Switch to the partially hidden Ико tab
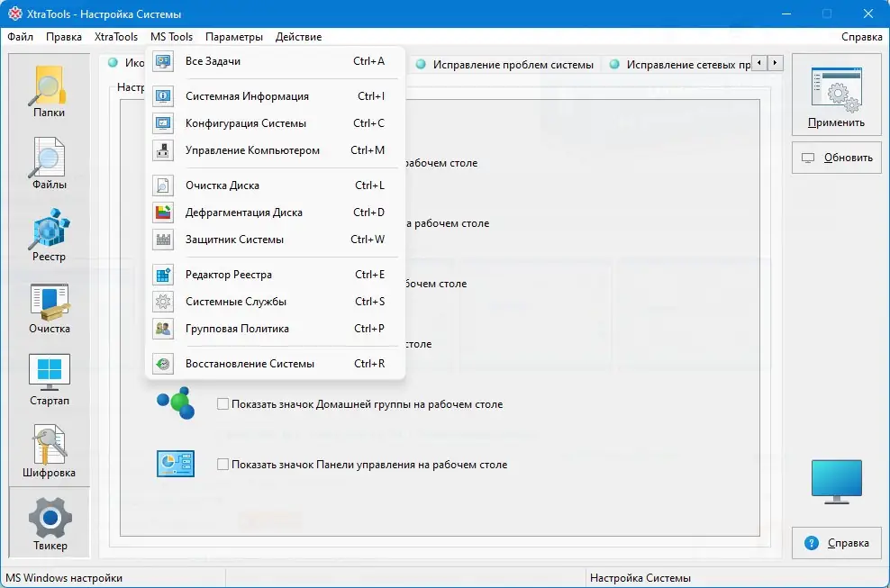890x588 pixels. pyautogui.click(x=126, y=63)
